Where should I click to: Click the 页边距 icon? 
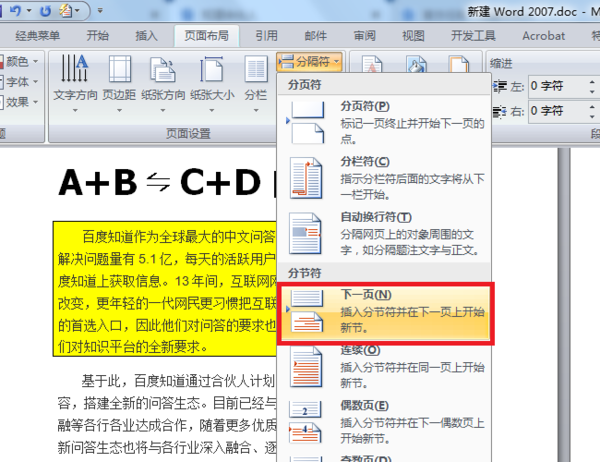119,69
